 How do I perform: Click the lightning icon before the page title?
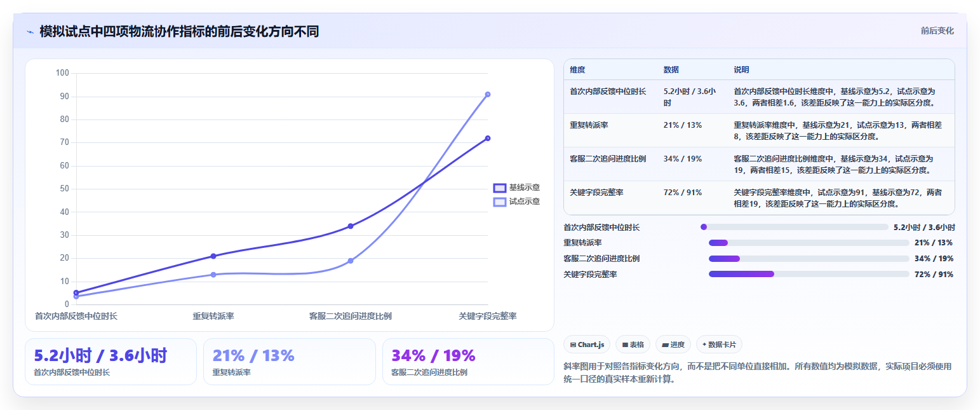click(30, 32)
